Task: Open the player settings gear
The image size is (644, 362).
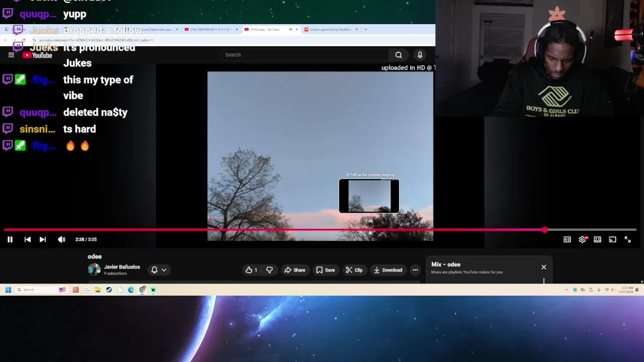Action: tap(582, 239)
